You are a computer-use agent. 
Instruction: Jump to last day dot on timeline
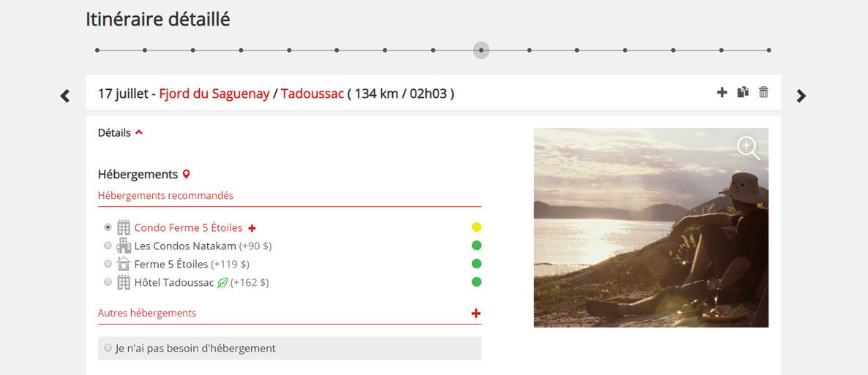(x=769, y=50)
